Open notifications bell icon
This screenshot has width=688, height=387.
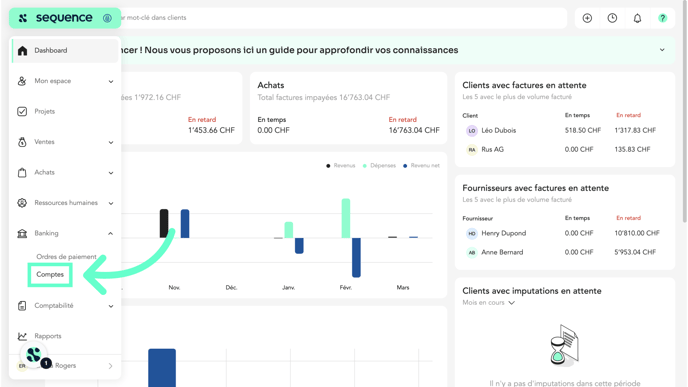637,18
